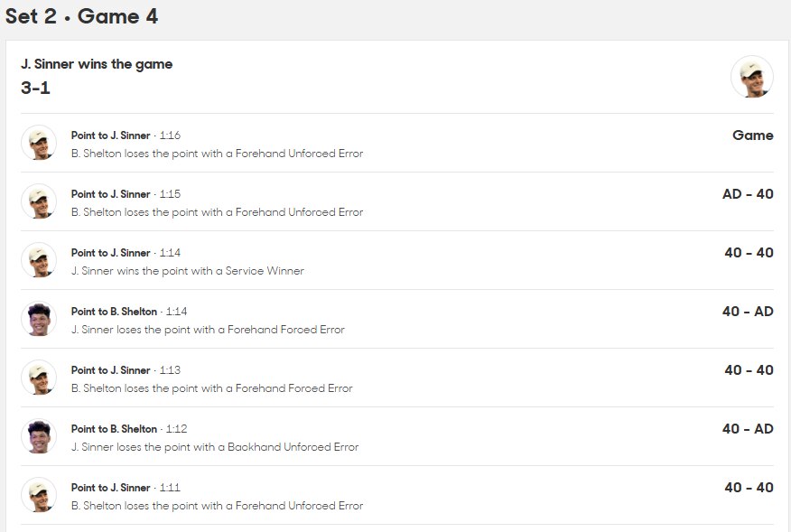Click the Backhand Unforced Error description
The width and height of the screenshot is (791, 532).
(x=215, y=447)
